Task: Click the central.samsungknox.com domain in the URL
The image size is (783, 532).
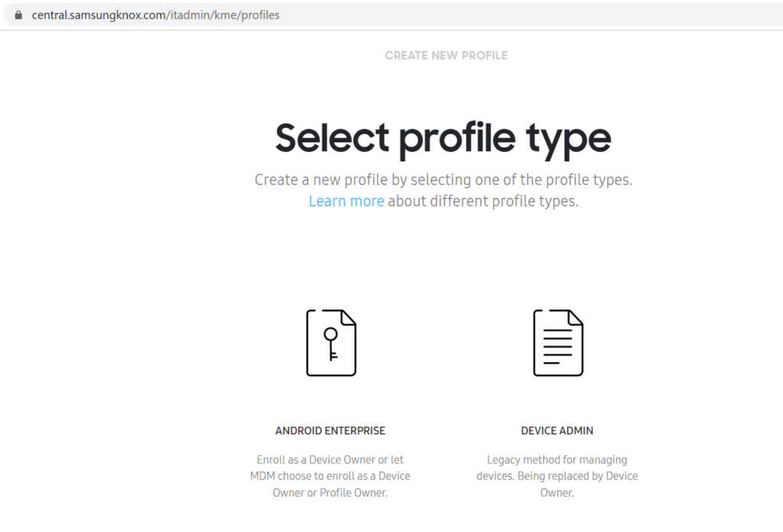Action: [x=99, y=15]
